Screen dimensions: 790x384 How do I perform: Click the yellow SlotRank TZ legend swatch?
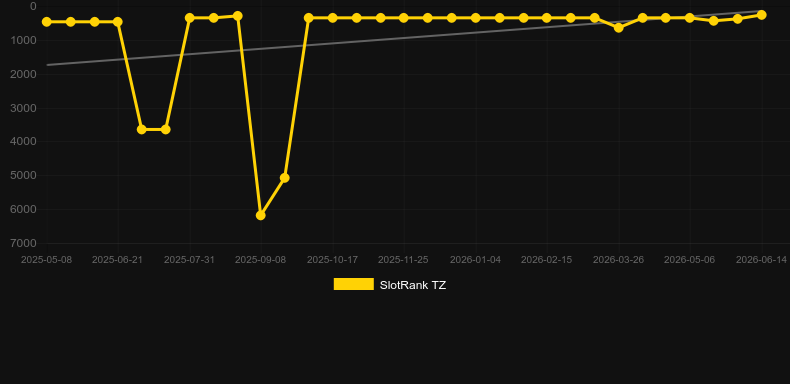click(354, 284)
